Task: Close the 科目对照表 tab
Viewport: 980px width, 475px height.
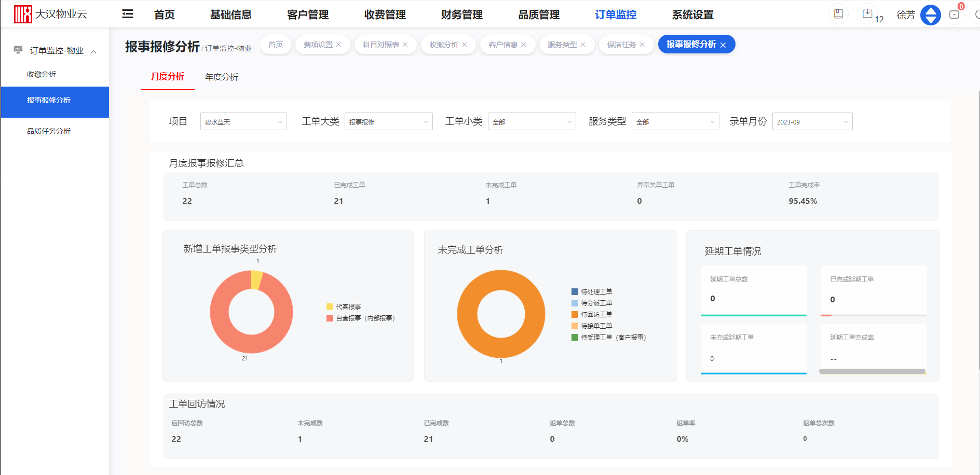Action: (405, 45)
